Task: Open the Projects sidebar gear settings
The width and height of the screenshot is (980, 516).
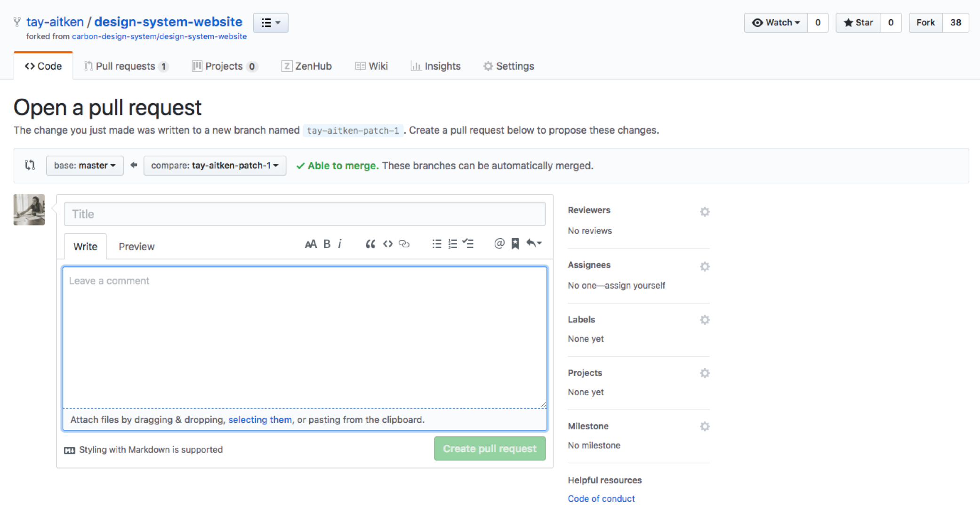Action: point(705,373)
